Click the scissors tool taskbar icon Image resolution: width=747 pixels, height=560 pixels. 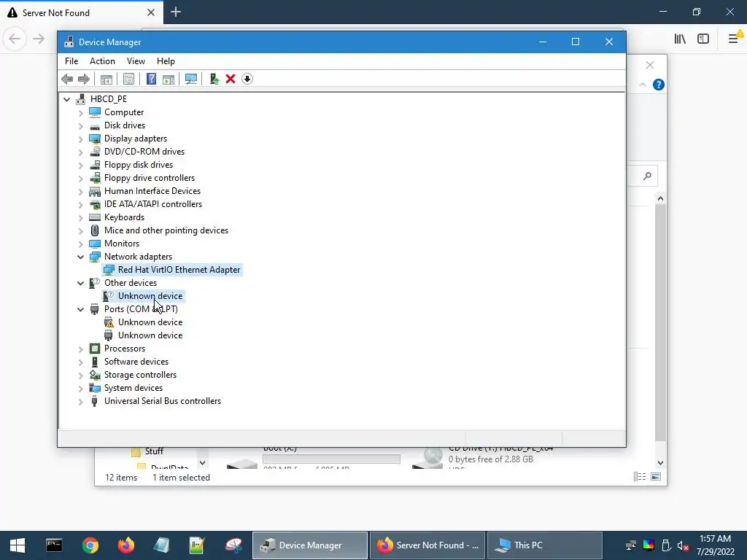click(x=233, y=545)
